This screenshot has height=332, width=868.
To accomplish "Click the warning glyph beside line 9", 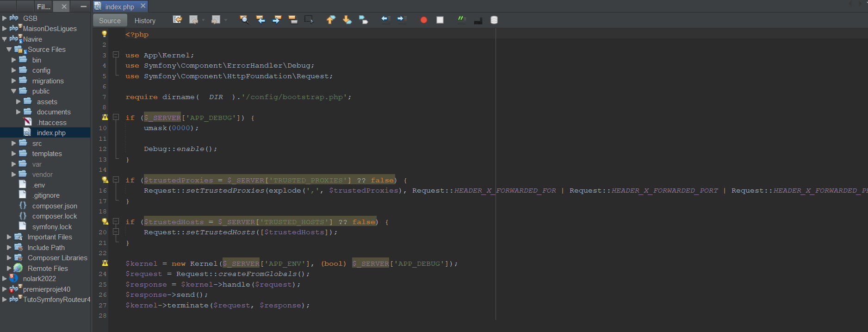I will coord(105,117).
